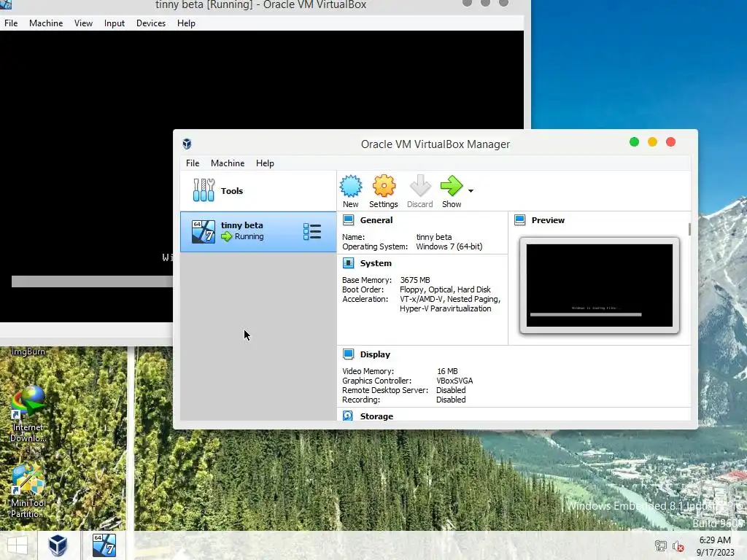Click the VM boot loading progress bar
Viewport: 747px width, 560px height.
(x=92, y=281)
